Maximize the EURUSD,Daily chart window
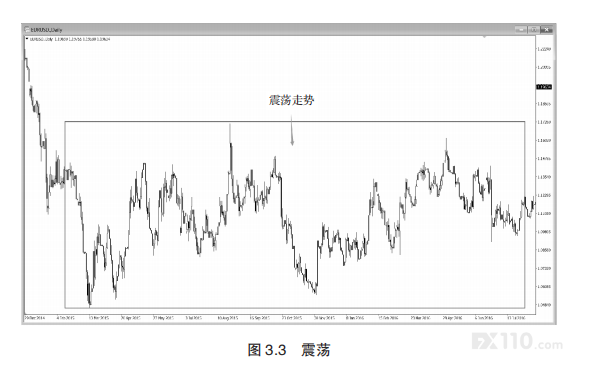594x380 pixels. pyautogui.click(x=533, y=29)
